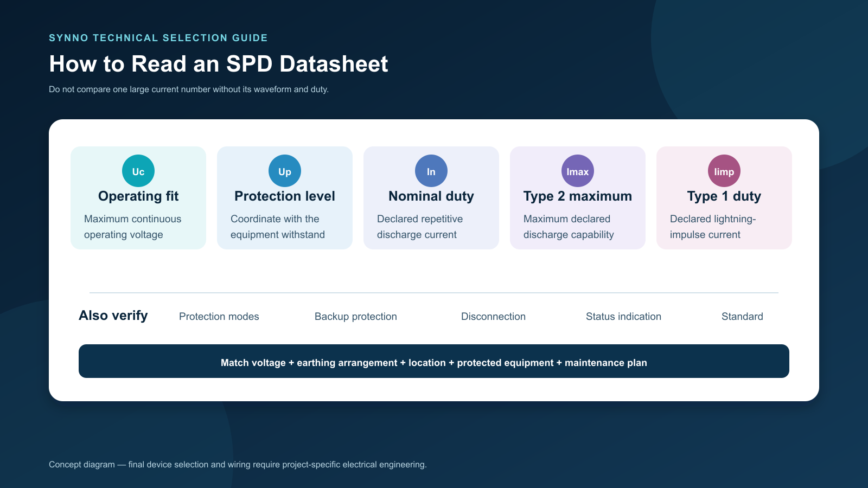Select 'Maximum declared discharge capability' text
The image size is (868, 488).
569,227
